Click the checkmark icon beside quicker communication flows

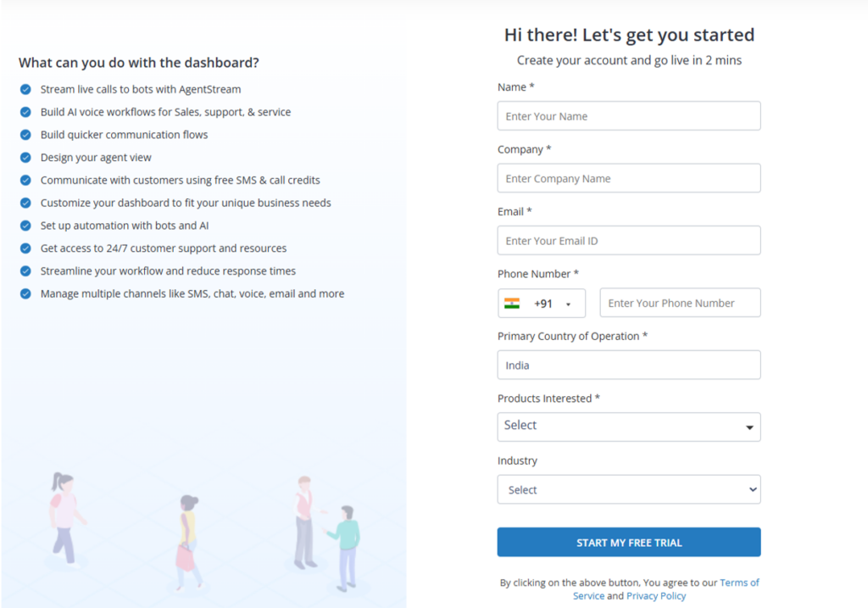coord(26,135)
